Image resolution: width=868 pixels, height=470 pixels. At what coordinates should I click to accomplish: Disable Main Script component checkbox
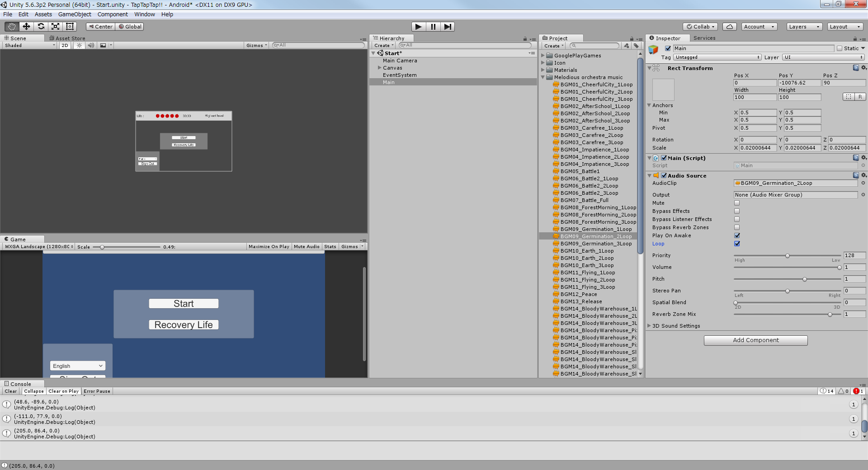[x=664, y=158]
